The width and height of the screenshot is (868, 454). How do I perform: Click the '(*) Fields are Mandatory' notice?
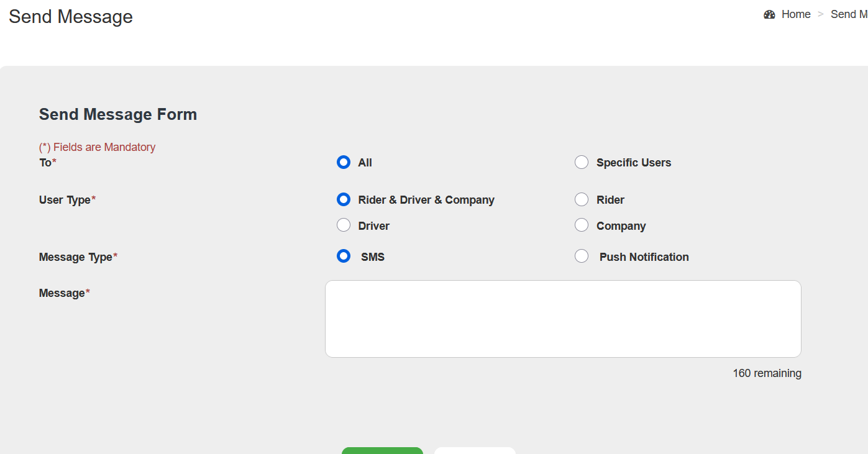click(x=97, y=147)
